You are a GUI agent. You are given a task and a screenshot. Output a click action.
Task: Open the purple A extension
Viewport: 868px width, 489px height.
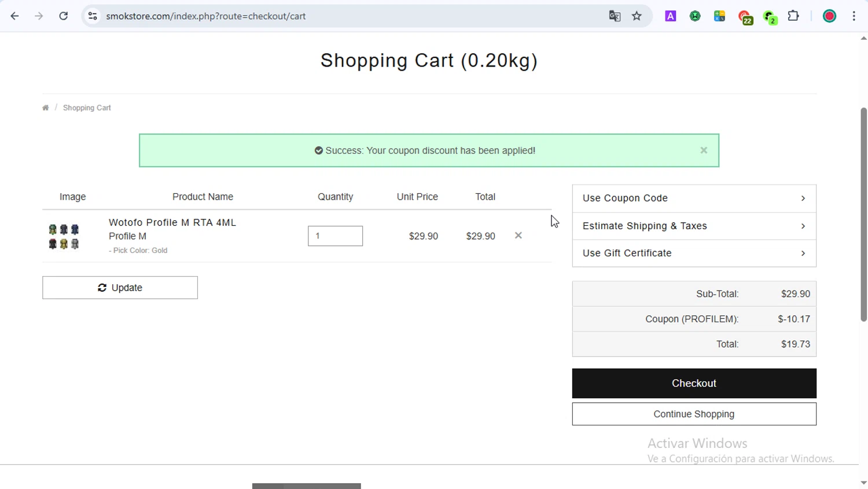[671, 16]
